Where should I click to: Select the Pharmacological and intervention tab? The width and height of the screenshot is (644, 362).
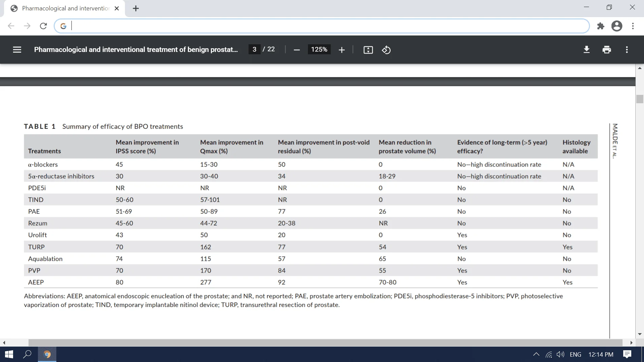coord(65,8)
